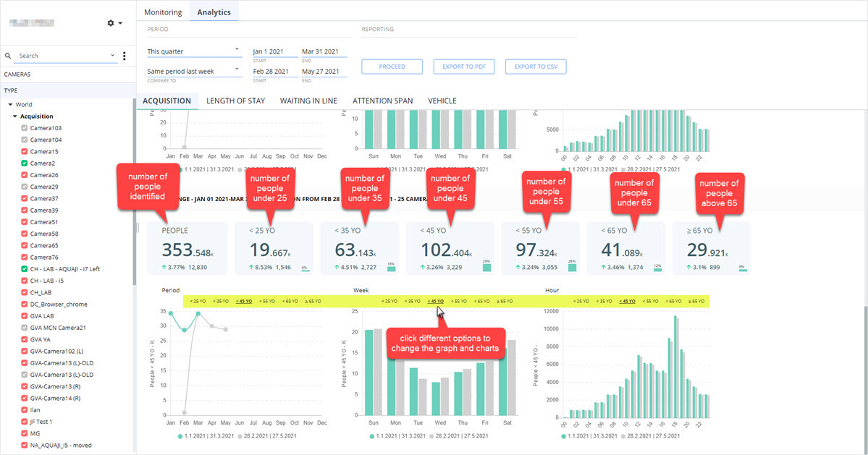Open the This quarter period dropdown

click(194, 51)
